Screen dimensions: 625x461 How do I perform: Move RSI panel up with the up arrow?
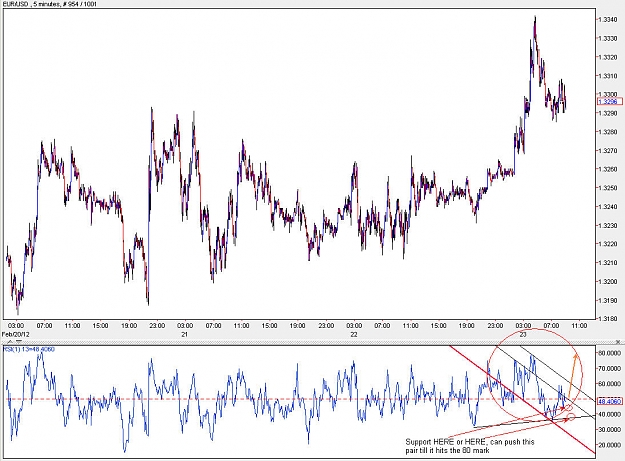tap(10, 342)
